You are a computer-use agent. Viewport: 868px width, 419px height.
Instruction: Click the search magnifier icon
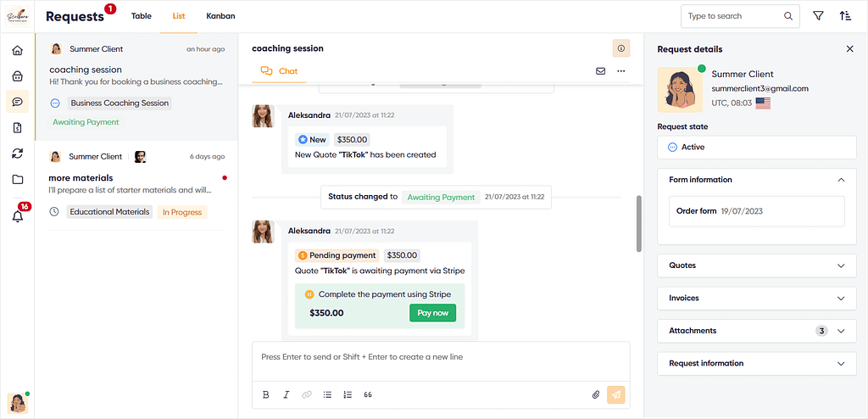[x=788, y=16]
